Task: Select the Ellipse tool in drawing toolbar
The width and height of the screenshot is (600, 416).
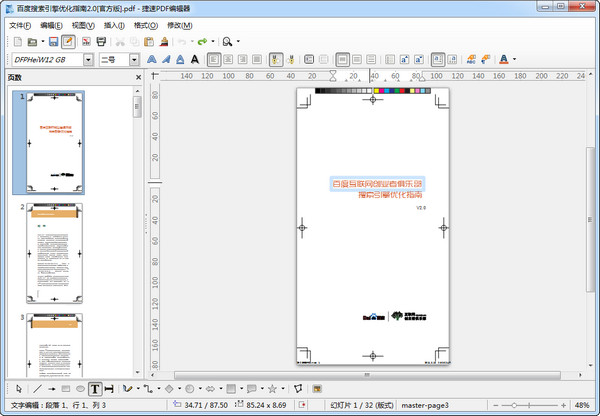Action: 79,388
